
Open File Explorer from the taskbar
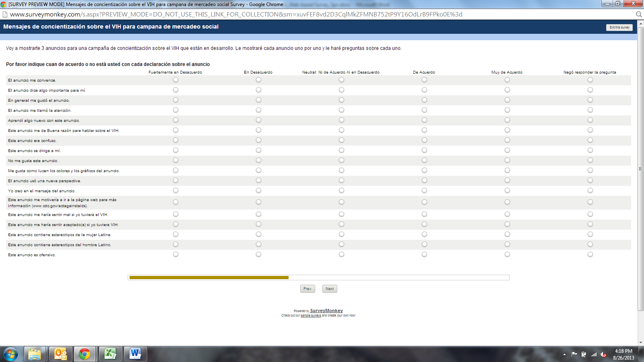[35, 354]
